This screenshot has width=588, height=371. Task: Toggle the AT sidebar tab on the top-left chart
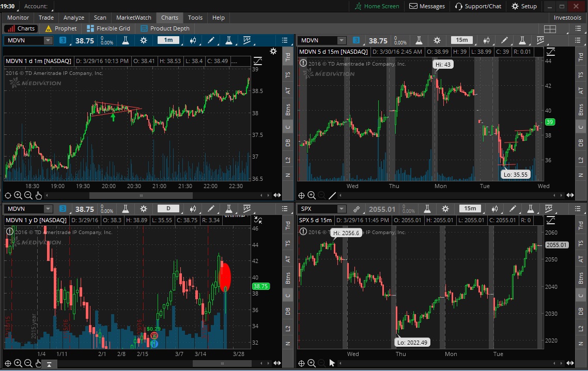288,90
